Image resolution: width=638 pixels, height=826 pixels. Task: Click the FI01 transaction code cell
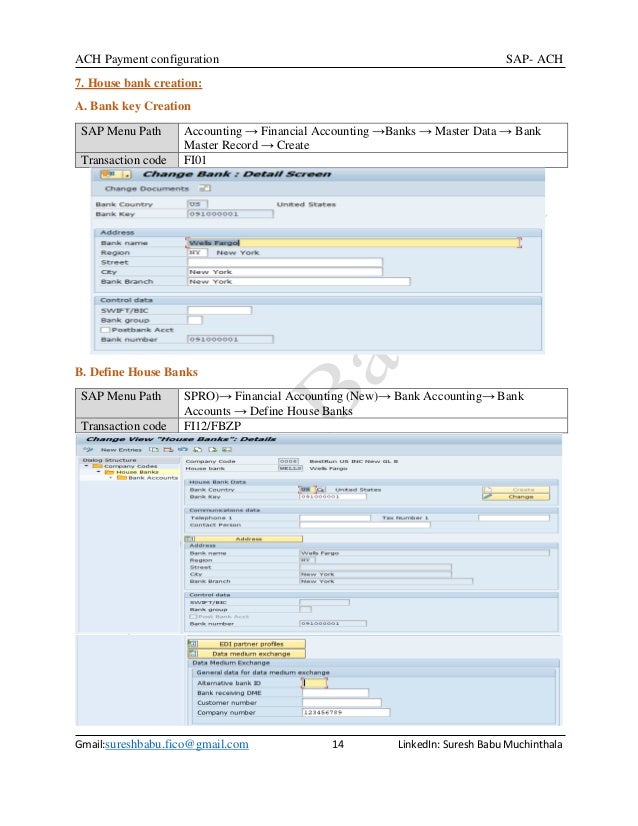coord(373,160)
